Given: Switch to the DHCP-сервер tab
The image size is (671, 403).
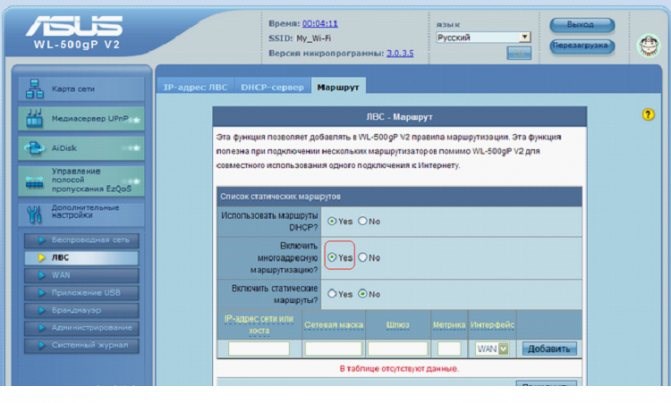Looking at the screenshot, I should point(272,87).
